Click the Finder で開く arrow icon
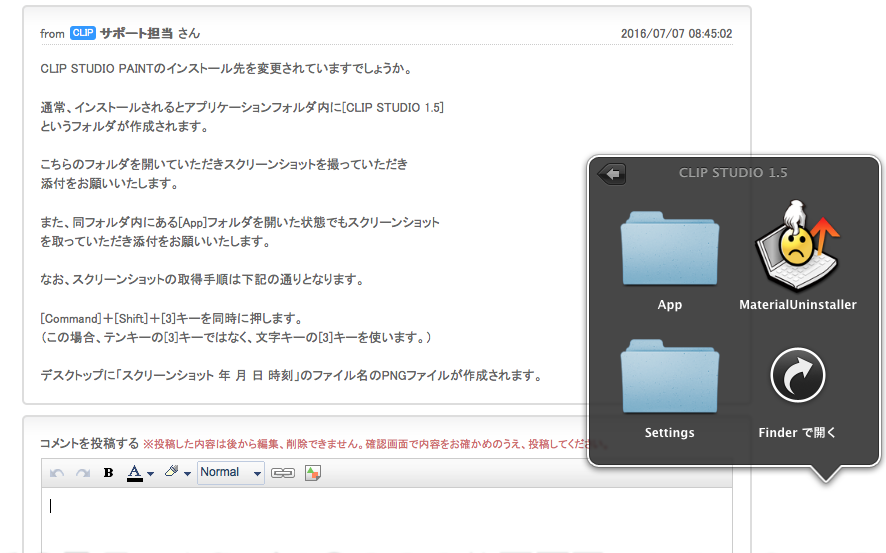This screenshot has width=886, height=553. (797, 375)
